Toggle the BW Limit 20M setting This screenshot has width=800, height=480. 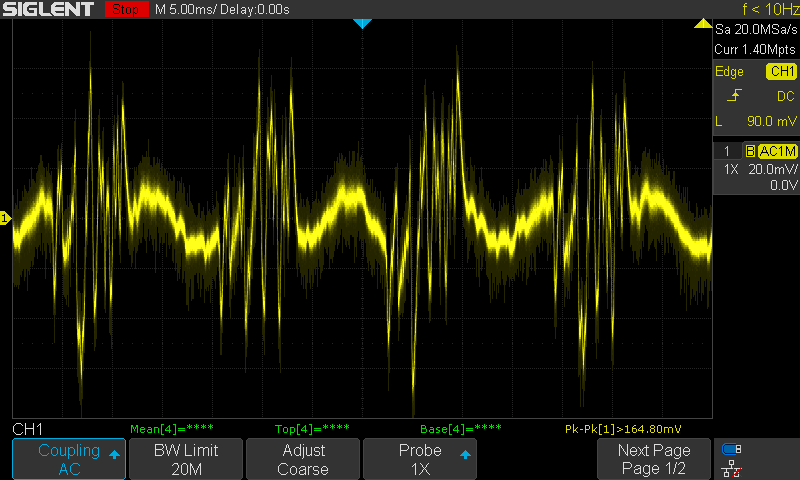point(186,459)
